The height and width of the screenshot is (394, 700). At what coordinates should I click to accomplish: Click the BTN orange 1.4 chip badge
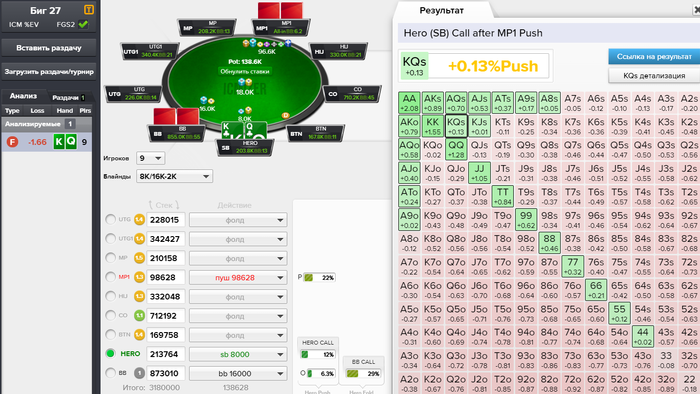[x=139, y=335]
